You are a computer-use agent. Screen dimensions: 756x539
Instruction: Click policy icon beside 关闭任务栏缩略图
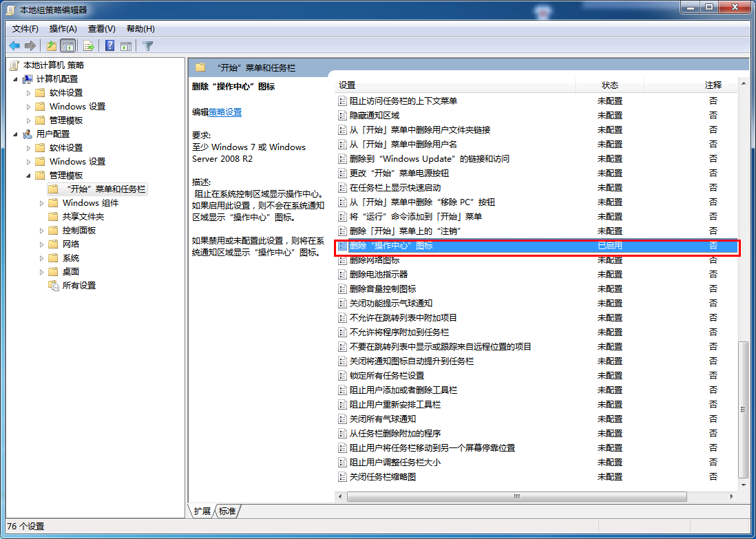342,477
